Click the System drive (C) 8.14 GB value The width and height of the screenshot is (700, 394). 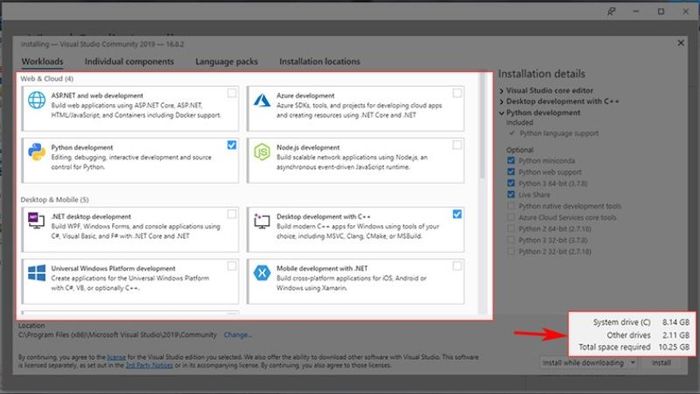[x=676, y=322]
